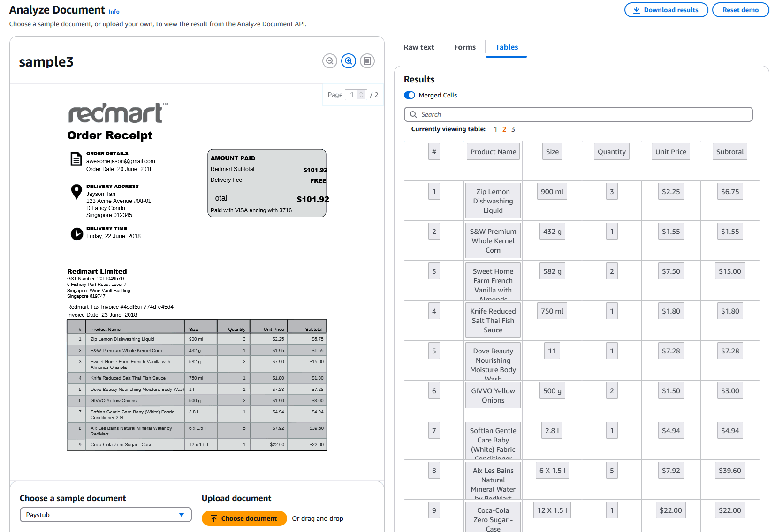Click the highlighted invoice table in preview
The image size is (775, 532).
(x=197, y=385)
